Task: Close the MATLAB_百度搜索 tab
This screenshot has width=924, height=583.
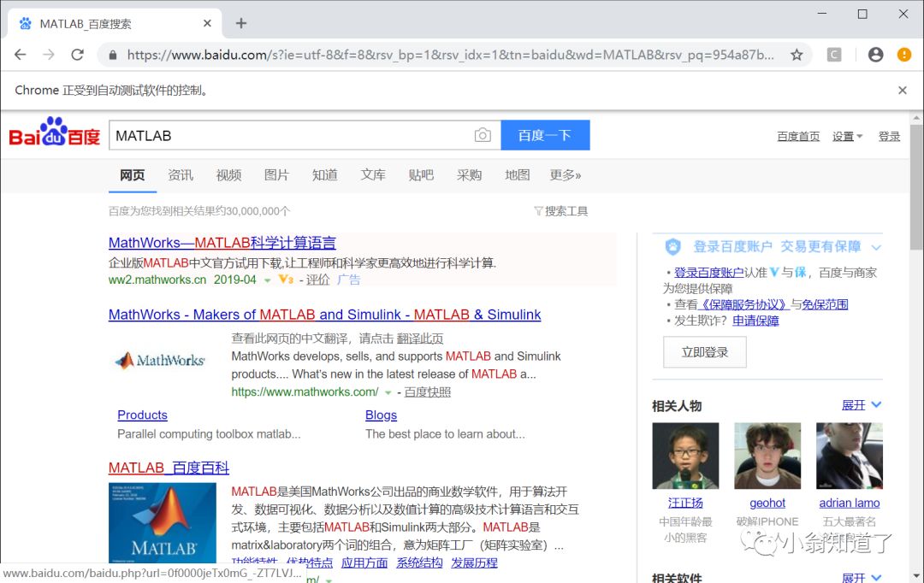Action: coord(207,24)
